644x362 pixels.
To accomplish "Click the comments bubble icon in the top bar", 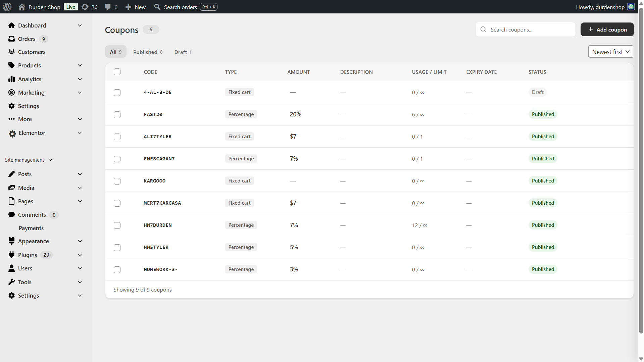I will coord(108,7).
